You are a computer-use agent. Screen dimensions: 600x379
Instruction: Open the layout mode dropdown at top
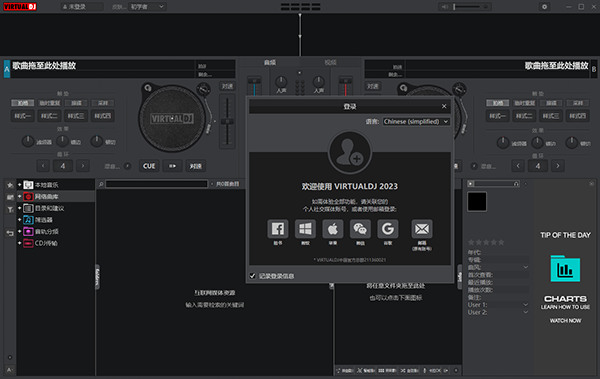click(x=147, y=7)
